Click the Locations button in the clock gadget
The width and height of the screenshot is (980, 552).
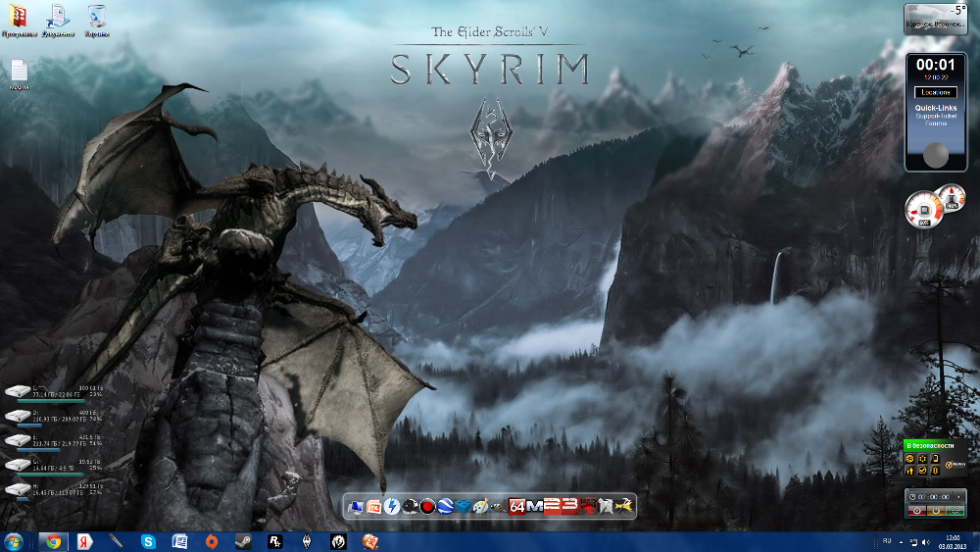[936, 92]
